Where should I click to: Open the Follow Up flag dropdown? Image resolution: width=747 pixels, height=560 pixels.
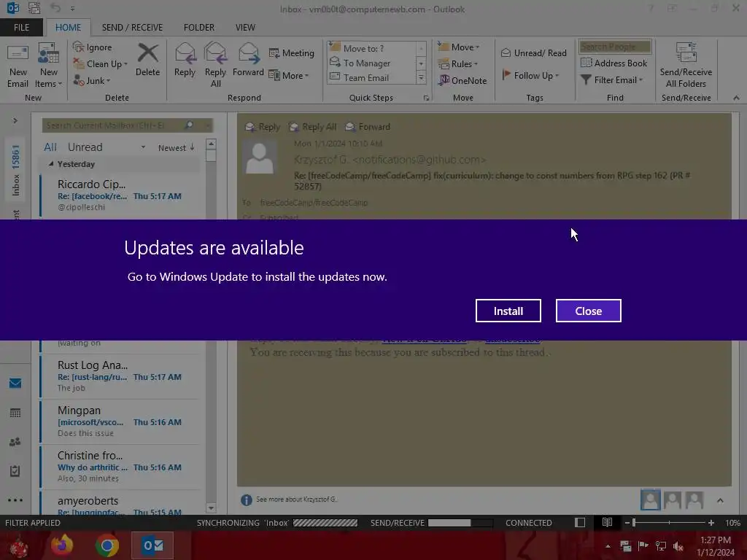[530, 75]
